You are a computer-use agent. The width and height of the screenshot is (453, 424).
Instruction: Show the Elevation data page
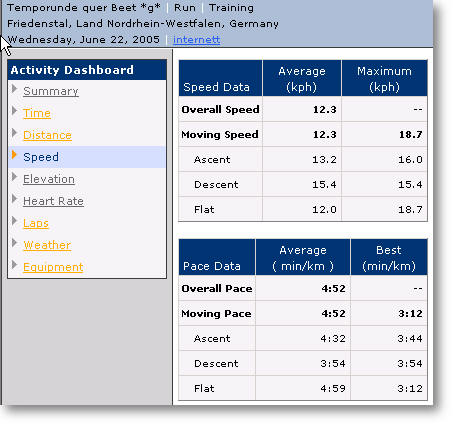[x=49, y=179]
